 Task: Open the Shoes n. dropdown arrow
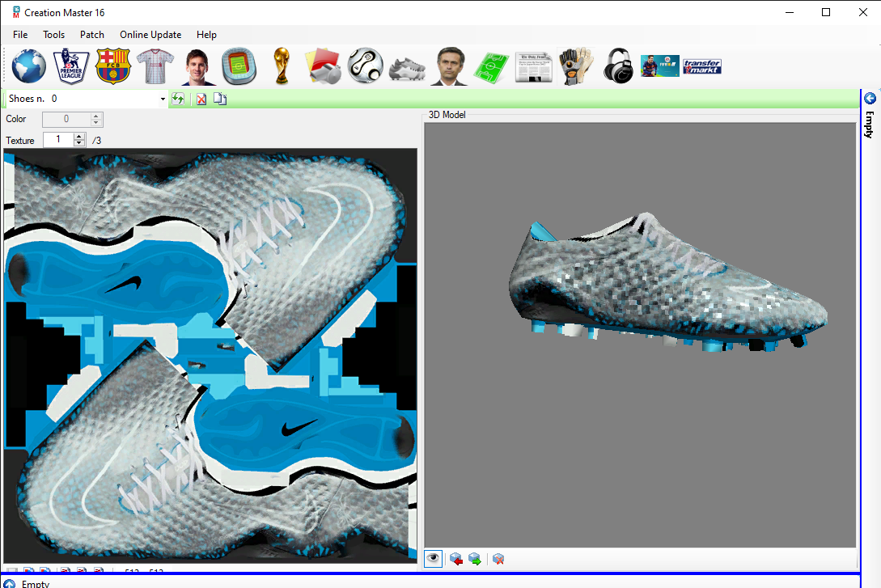(x=163, y=99)
